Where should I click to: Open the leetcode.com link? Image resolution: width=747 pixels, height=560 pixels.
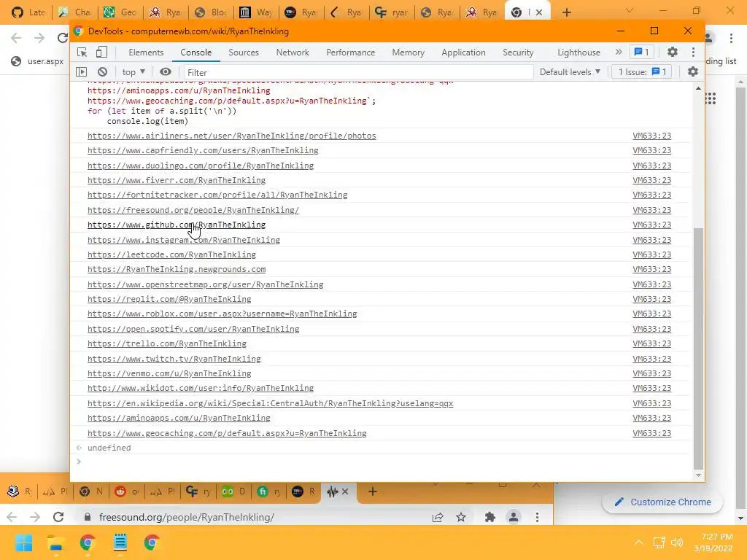point(171,254)
